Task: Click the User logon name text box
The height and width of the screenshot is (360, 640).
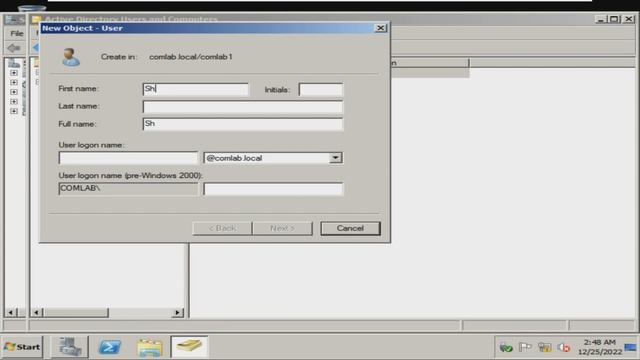Action: (128, 158)
